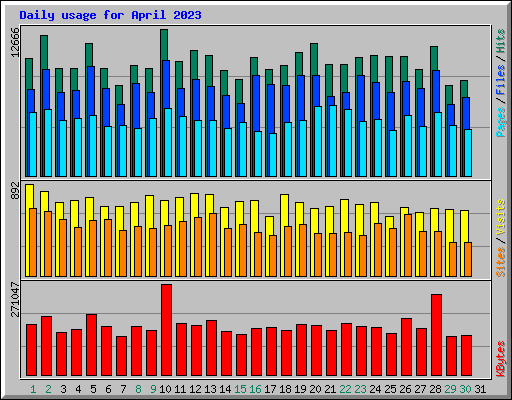Click the tallest red KBytes bar on day 10
The height and width of the screenshot is (400, 512).
coord(166,330)
